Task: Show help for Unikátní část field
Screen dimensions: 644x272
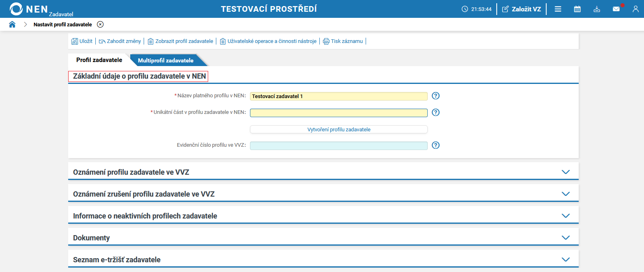Action: point(435,112)
